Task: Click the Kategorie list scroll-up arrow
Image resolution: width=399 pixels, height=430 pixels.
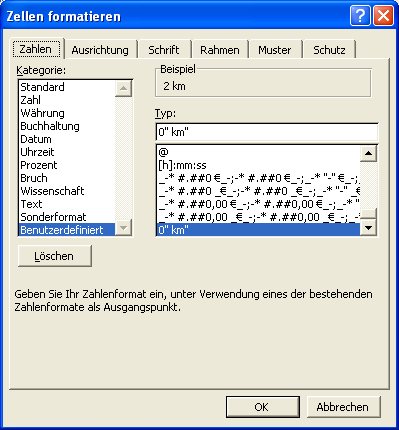Action: click(123, 88)
